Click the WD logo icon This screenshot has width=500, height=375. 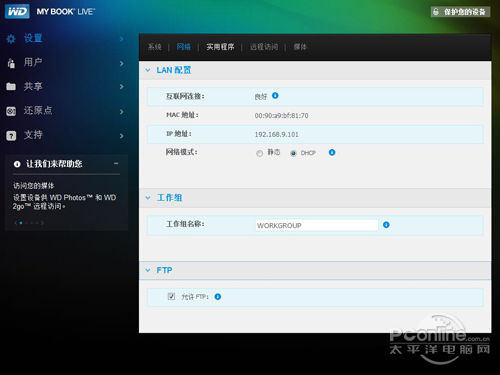tap(17, 12)
